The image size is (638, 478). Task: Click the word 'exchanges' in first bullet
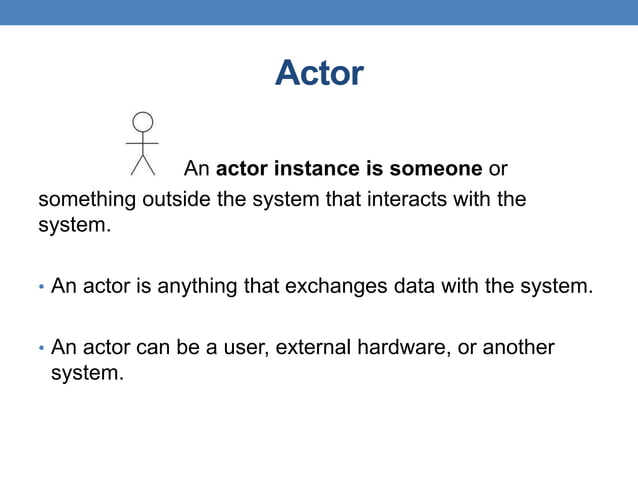click(336, 286)
